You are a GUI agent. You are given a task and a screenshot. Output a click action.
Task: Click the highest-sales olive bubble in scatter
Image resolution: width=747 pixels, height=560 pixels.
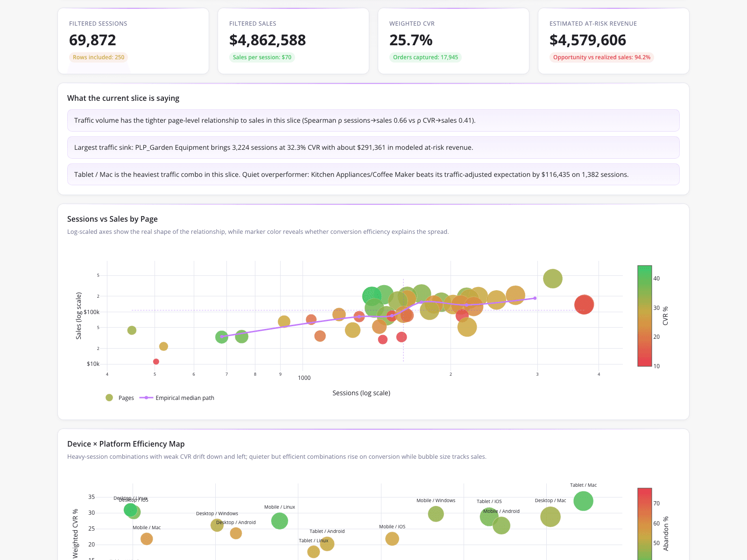(552, 279)
